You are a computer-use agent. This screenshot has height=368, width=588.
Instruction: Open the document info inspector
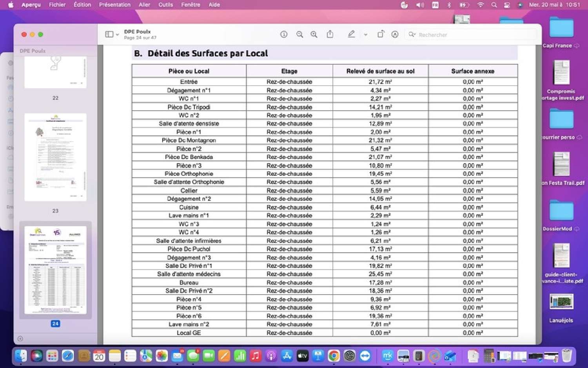(x=284, y=35)
